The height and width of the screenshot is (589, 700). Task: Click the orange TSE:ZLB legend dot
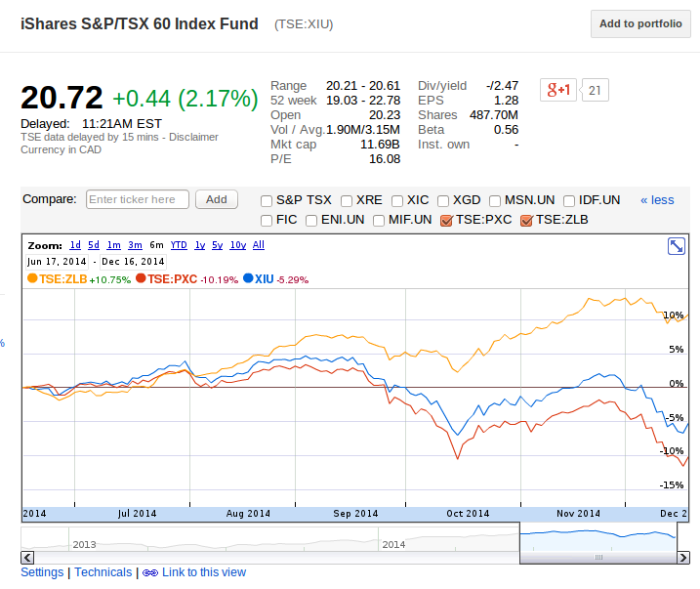pyautogui.click(x=32, y=278)
